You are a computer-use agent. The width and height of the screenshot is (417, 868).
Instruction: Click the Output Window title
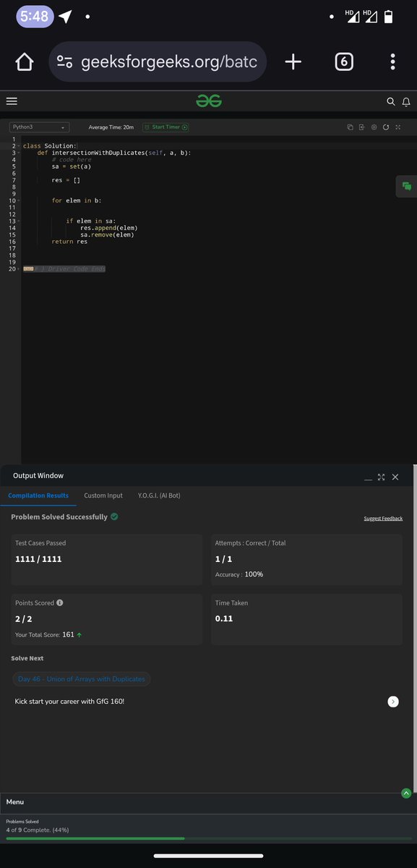[38, 475]
